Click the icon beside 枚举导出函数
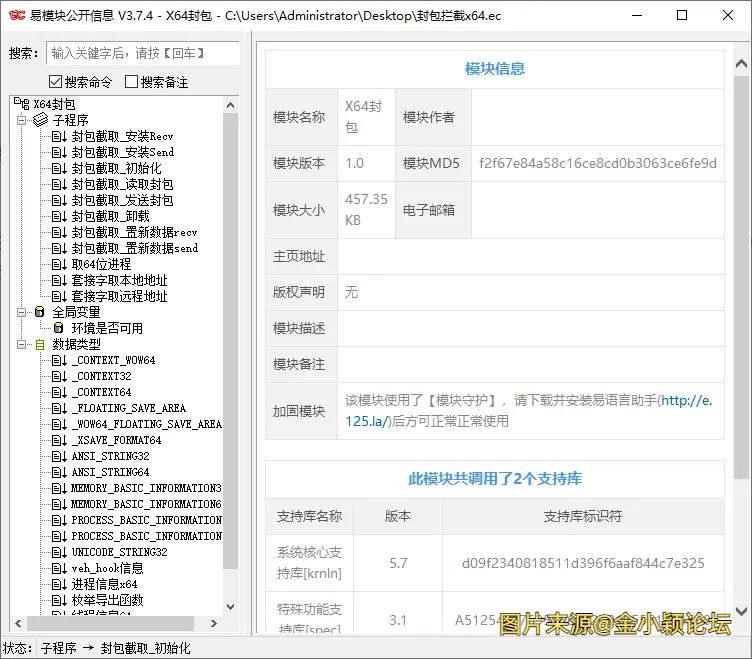Viewport: 752px width, 659px height. (59, 600)
